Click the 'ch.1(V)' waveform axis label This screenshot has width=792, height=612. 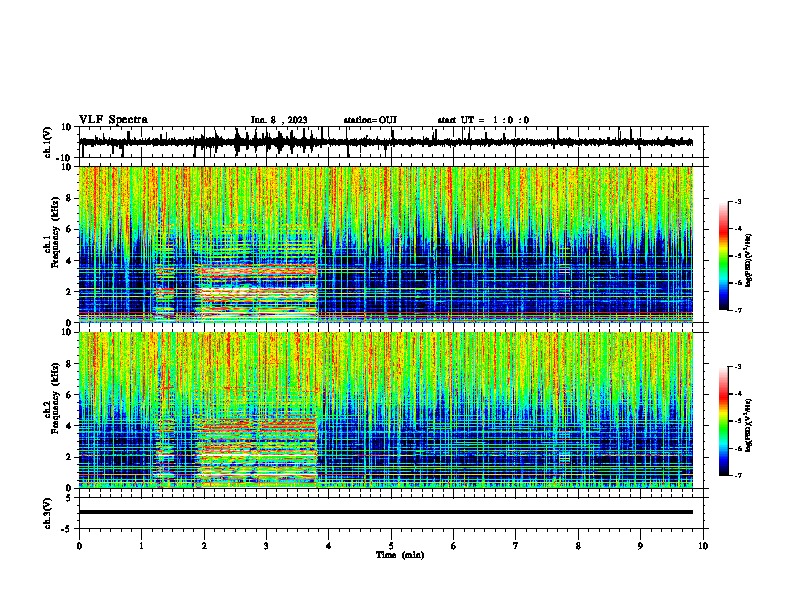pyautogui.click(x=47, y=142)
